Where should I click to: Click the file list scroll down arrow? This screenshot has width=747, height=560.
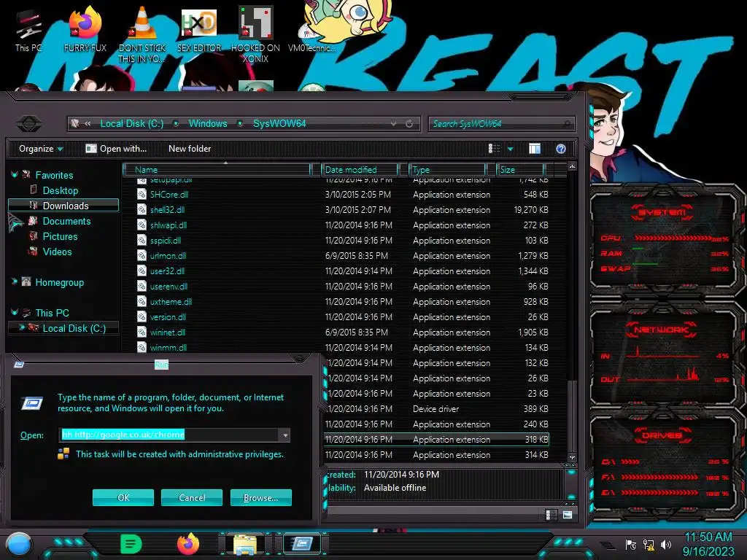pyautogui.click(x=572, y=458)
